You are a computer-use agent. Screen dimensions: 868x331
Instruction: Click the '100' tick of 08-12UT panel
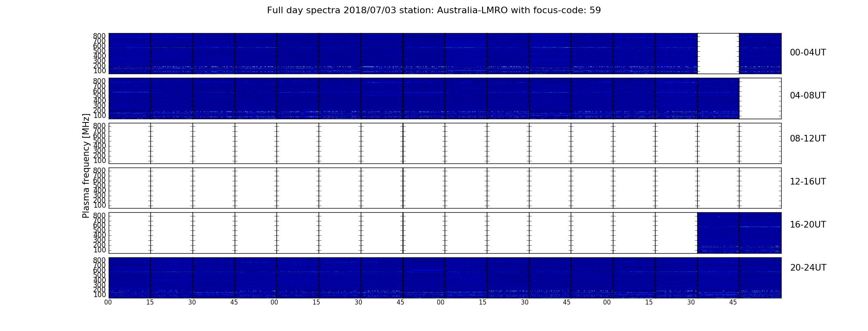[99, 161]
